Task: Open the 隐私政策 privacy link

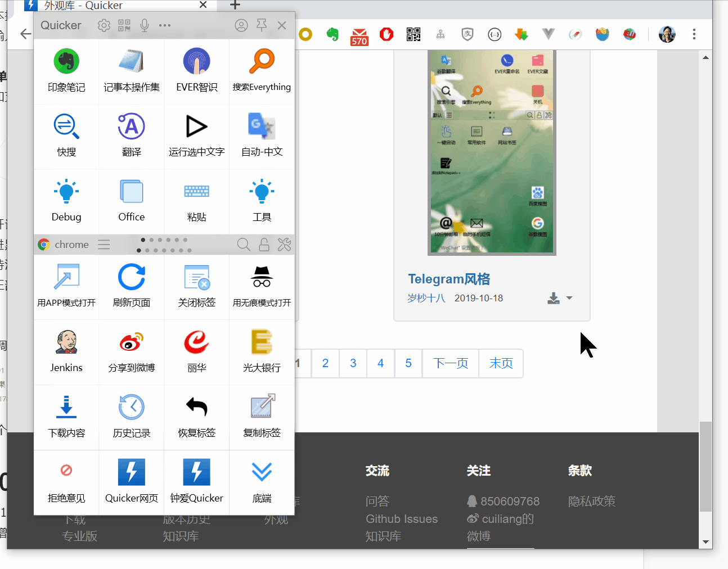Action: click(x=592, y=501)
